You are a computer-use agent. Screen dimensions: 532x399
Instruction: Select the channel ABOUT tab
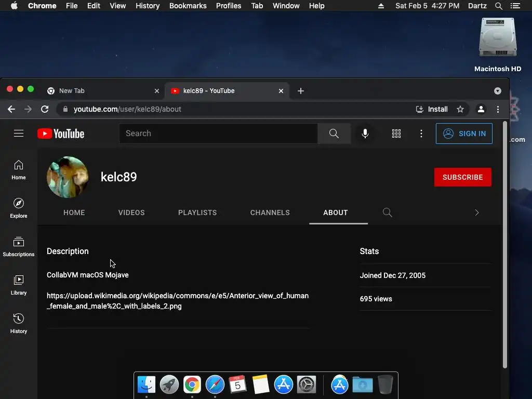(x=335, y=212)
